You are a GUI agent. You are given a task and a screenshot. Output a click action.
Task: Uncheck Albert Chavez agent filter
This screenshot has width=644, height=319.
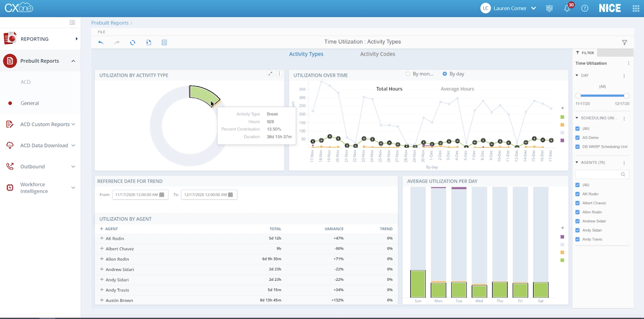pyautogui.click(x=578, y=203)
